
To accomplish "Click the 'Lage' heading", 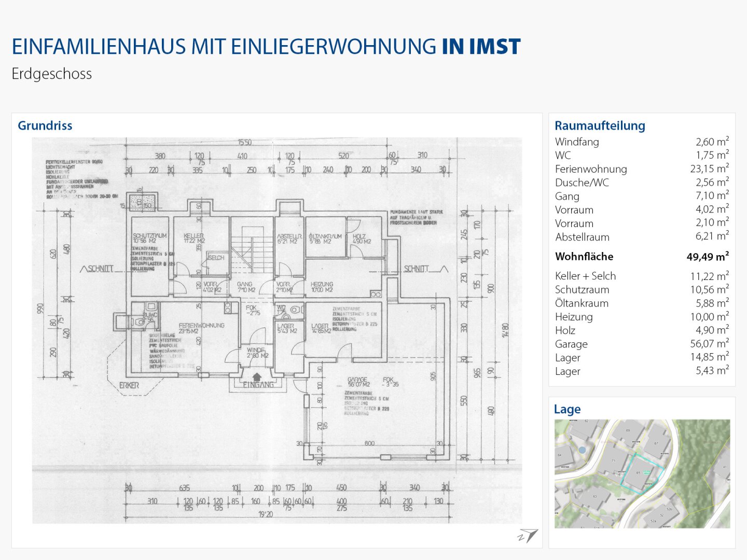I will tap(567, 409).
